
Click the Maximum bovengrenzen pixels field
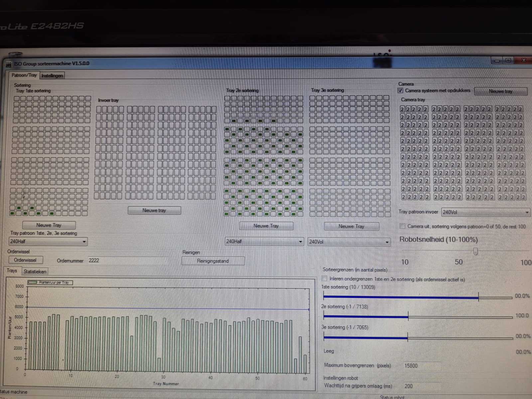[422, 365]
